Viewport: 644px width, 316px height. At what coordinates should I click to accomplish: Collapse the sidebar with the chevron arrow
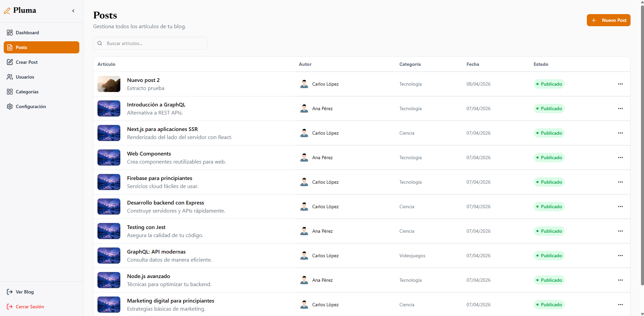(x=73, y=11)
